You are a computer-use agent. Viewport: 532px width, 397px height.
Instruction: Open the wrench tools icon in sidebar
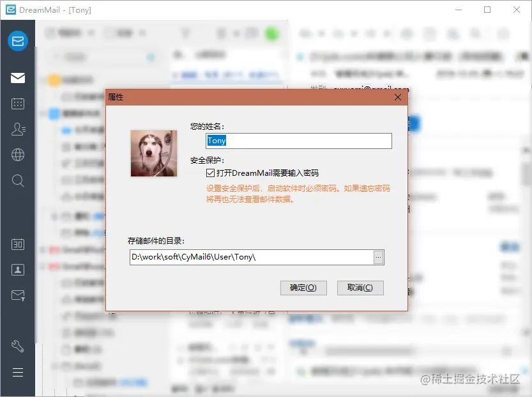coord(18,346)
